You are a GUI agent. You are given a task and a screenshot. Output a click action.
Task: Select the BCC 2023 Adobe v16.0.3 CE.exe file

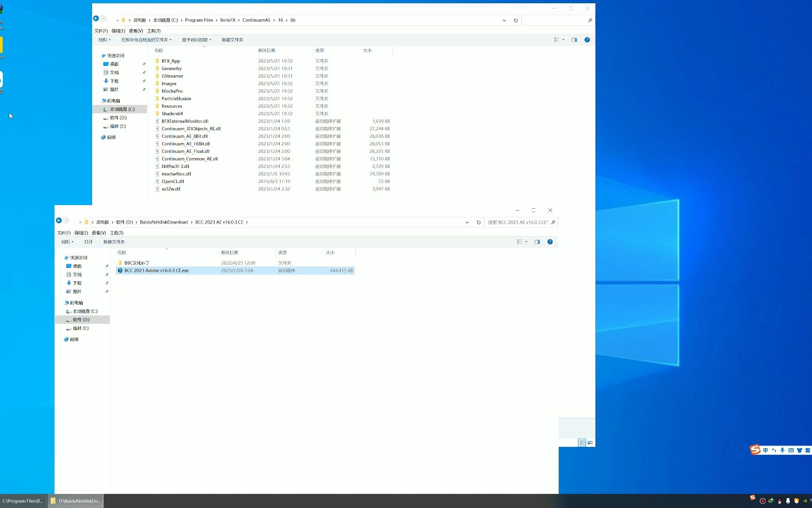pos(235,270)
